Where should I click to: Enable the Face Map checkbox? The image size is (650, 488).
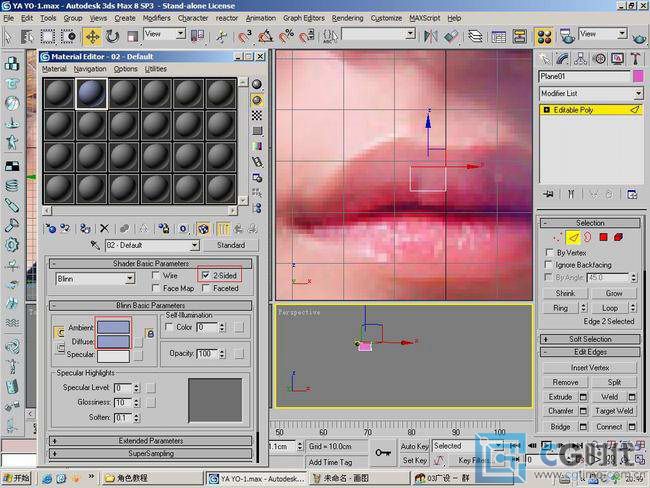156,288
